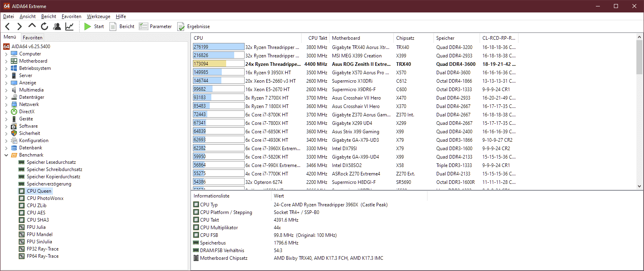Click the Speicher column header
Image resolution: width=644 pixels, height=271 pixels.
[x=457, y=38]
